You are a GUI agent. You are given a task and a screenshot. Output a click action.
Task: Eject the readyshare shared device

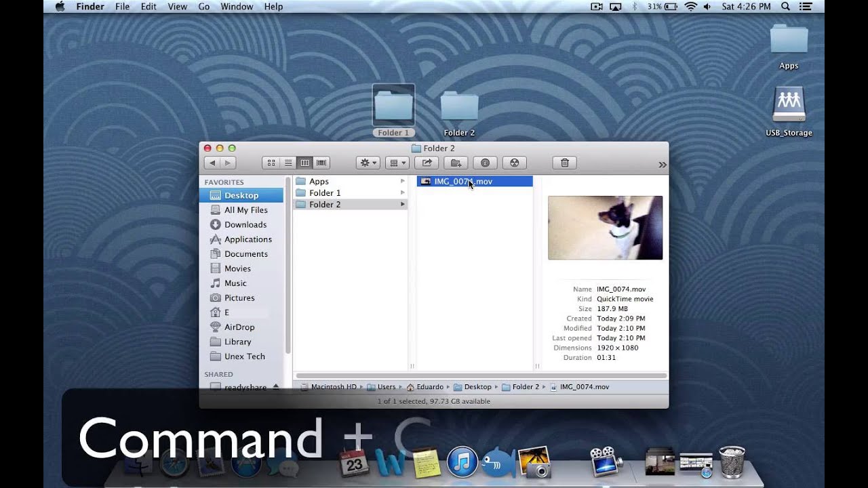pyautogui.click(x=275, y=386)
